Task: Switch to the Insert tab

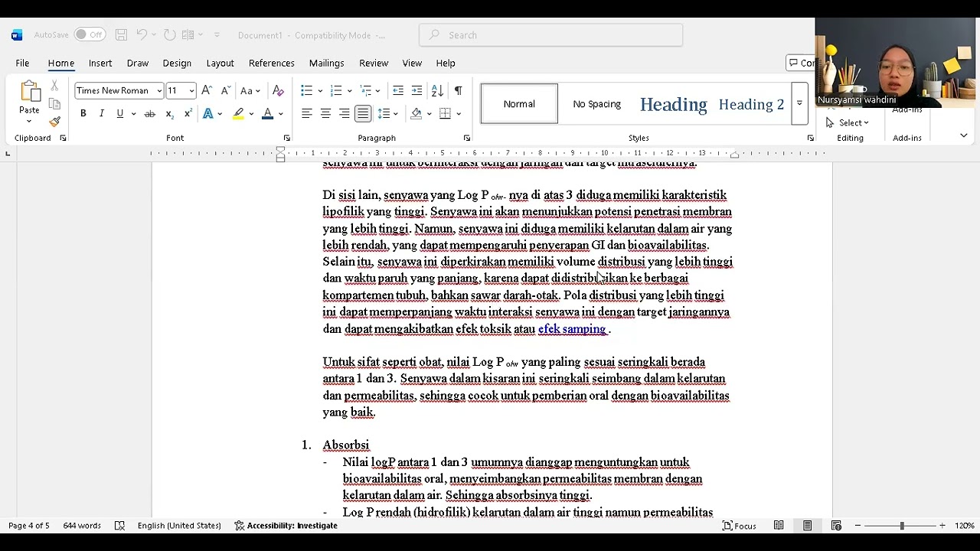Action: tap(100, 63)
